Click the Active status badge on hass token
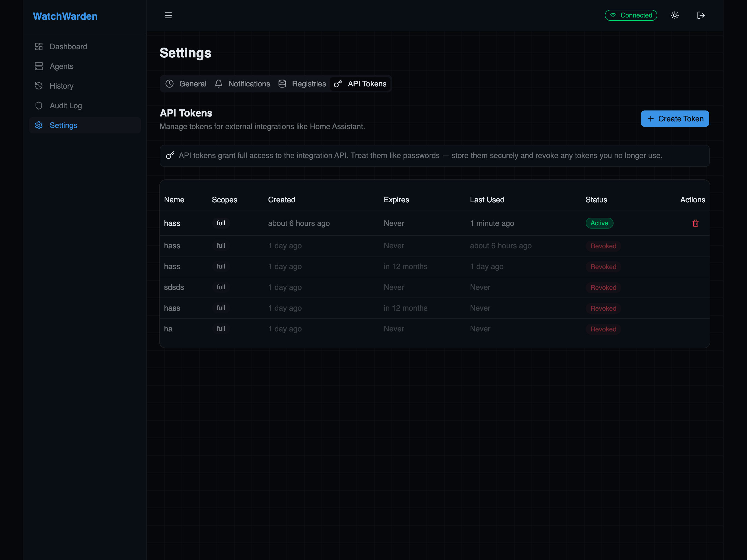Viewport: 747px width, 560px height. (x=599, y=223)
